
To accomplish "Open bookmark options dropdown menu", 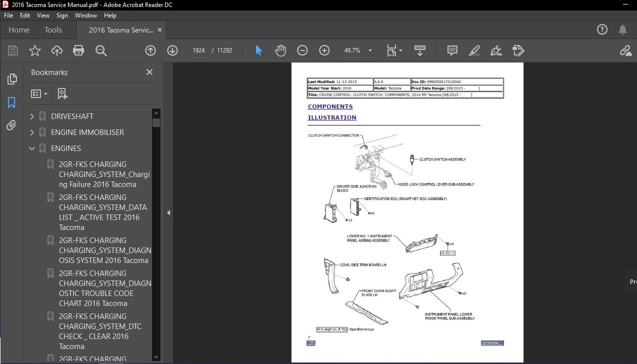I will pyautogui.click(x=39, y=93).
